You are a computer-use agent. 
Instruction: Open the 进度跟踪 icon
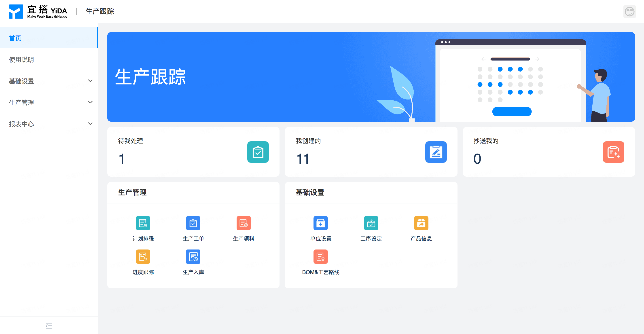pyautogui.click(x=143, y=256)
